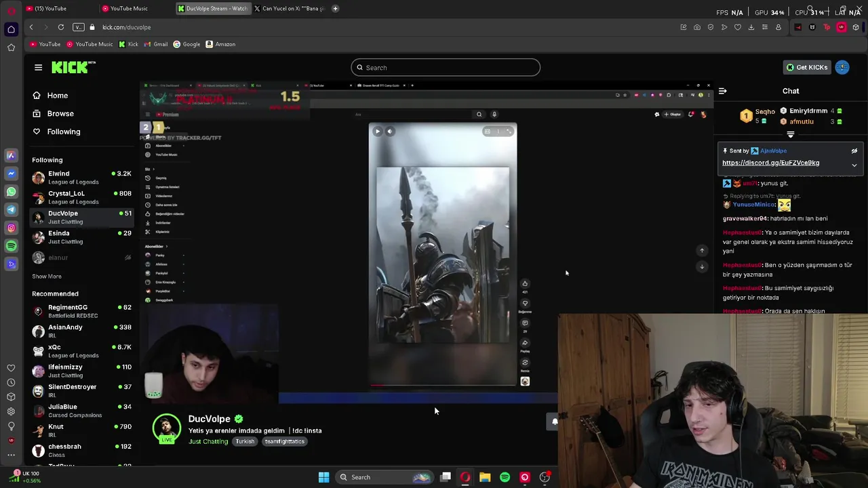Open the Kick hamburger sidebar menu
Viewport: 868px width, 488px height.
(x=38, y=67)
